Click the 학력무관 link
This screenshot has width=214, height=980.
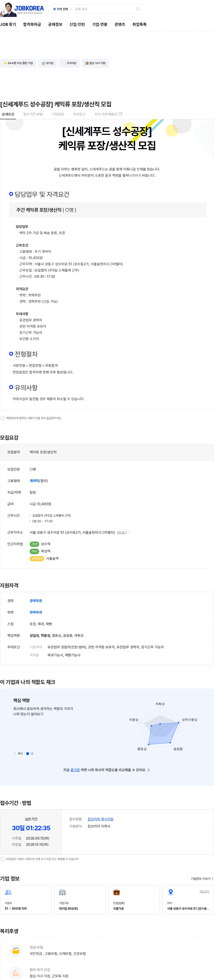(36, 613)
